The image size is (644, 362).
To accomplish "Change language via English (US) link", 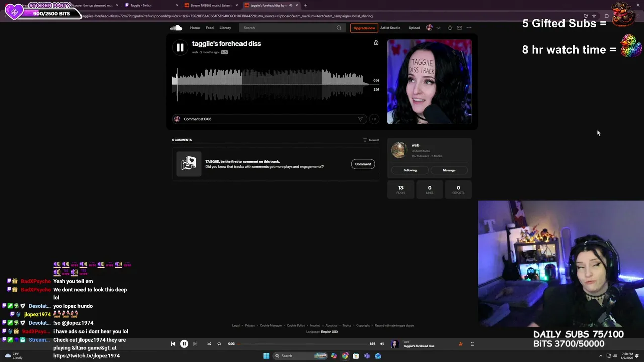I will point(329,332).
